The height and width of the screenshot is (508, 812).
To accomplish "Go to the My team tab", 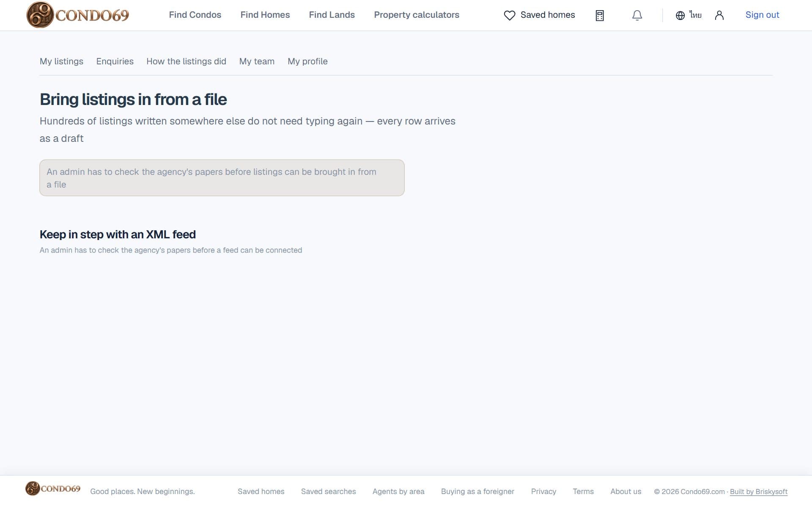I will click(x=257, y=61).
